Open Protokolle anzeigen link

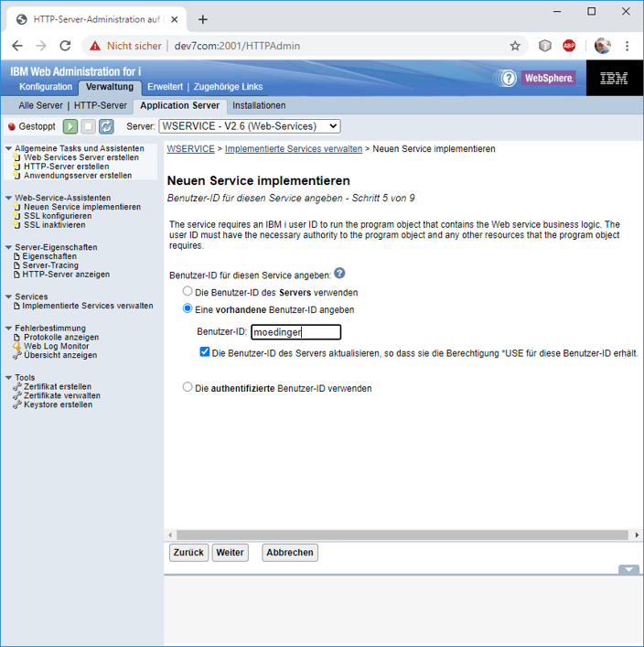click(x=61, y=337)
